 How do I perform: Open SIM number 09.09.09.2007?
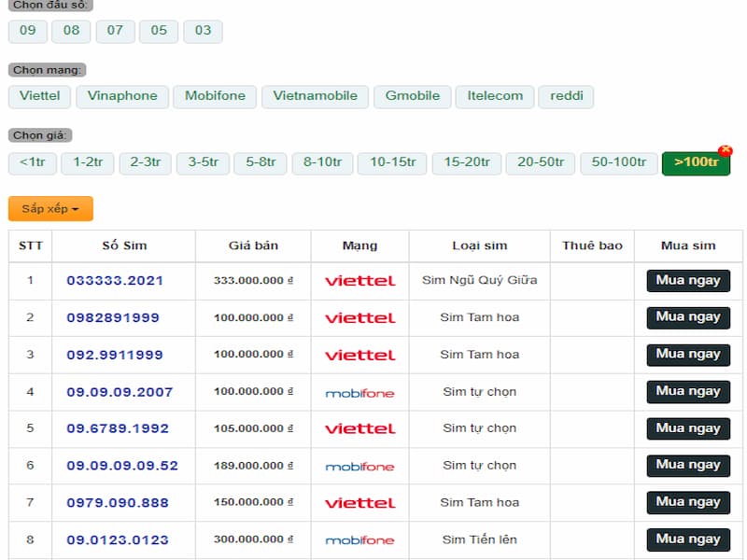tap(120, 392)
